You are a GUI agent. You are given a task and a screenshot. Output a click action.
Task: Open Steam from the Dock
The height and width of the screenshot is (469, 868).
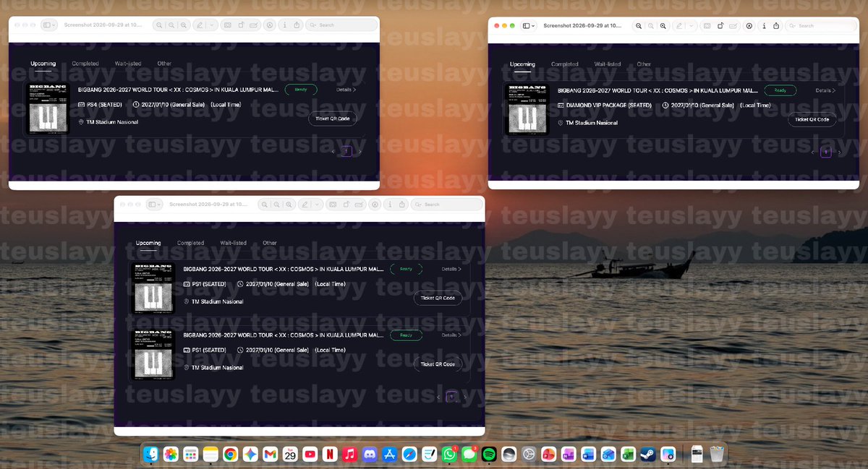pos(648,454)
